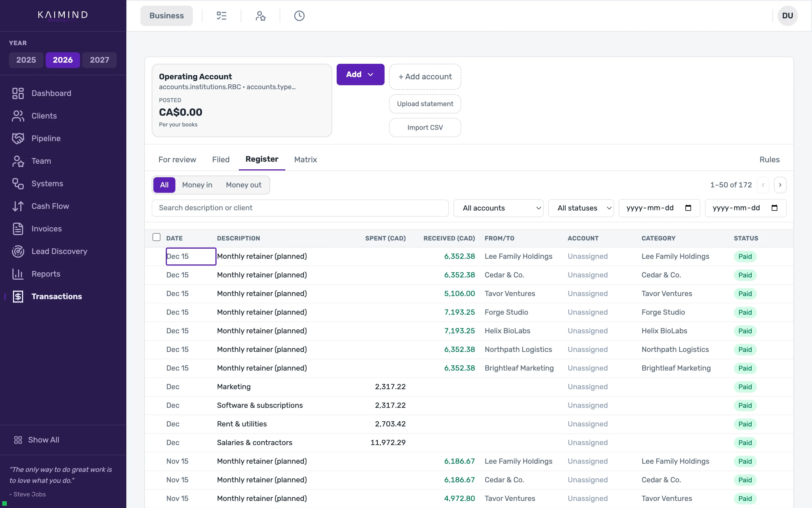Tick the select-all checkbox in table header
The image size is (812, 508).
[156, 237]
